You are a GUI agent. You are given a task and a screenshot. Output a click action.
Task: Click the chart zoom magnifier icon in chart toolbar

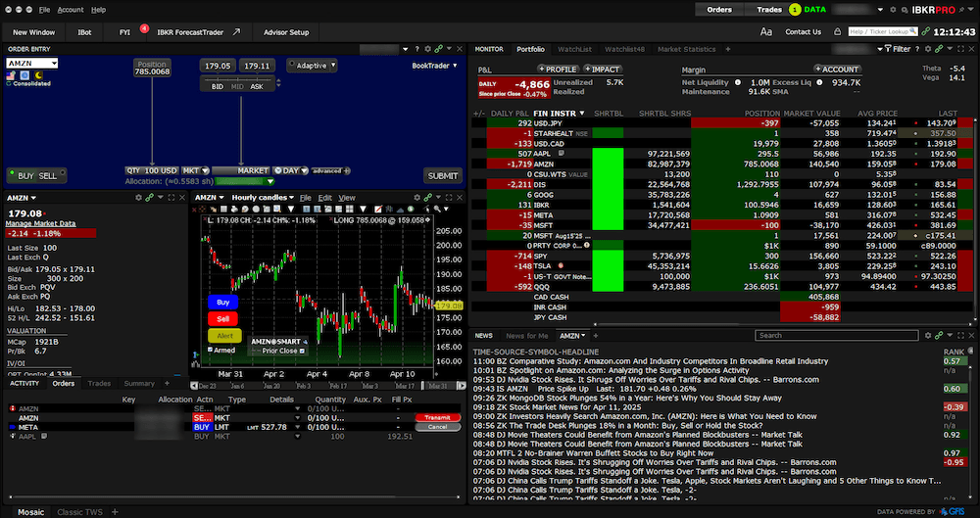click(x=438, y=209)
